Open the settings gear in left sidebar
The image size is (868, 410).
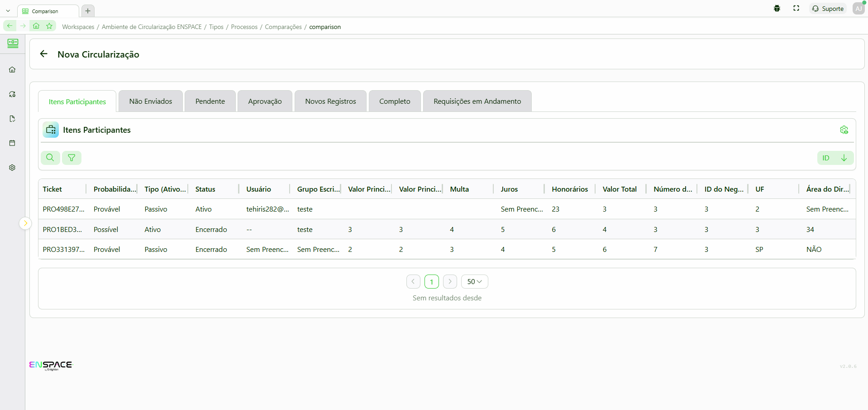[12, 168]
